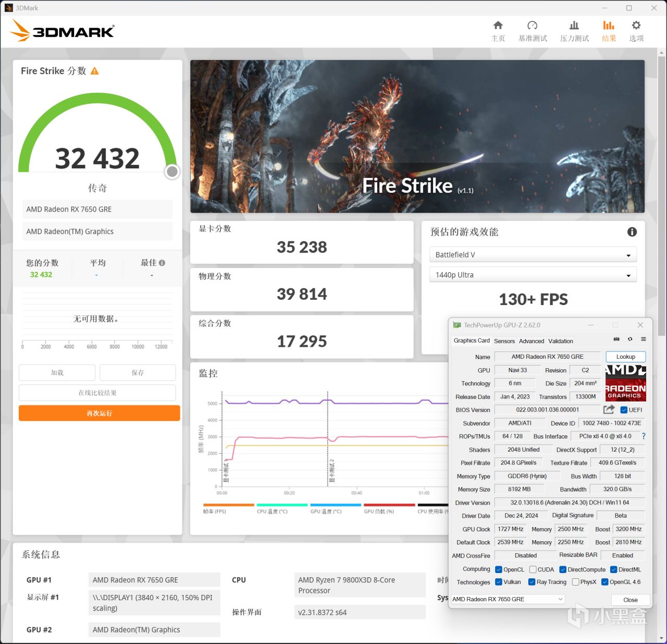667x644 pixels.
Task: Click the orange 帧率 (FPS) legend color bar
Action: pyautogui.click(x=229, y=505)
